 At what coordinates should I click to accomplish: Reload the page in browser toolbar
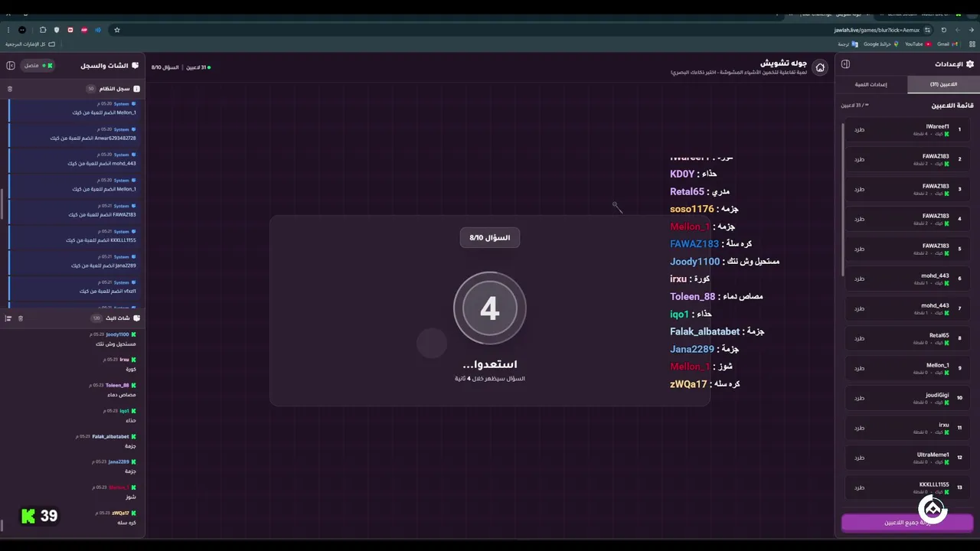[x=943, y=30]
